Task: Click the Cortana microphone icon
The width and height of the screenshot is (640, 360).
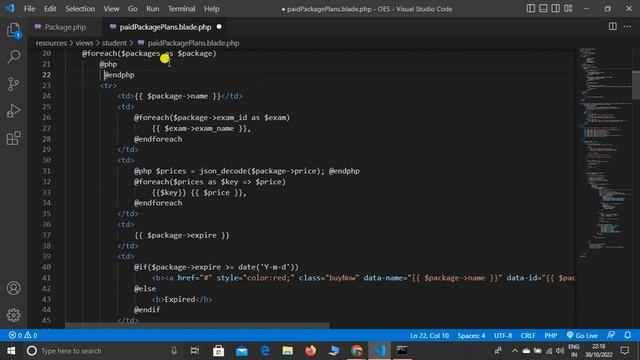Action: pyautogui.click(x=174, y=351)
